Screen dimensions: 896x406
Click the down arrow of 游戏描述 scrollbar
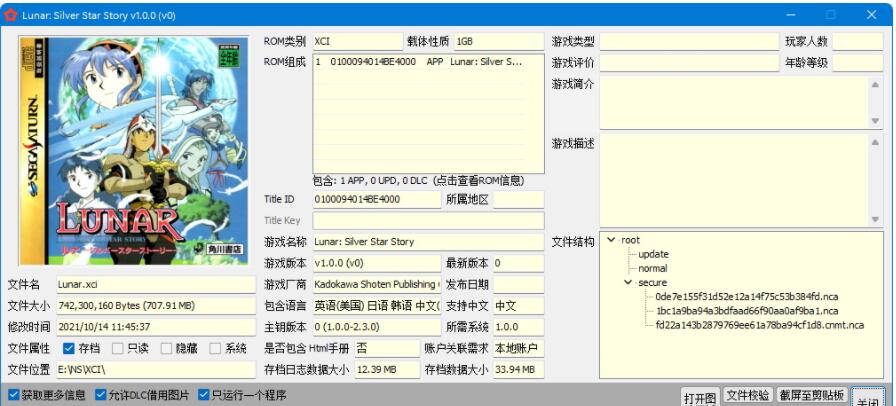(x=875, y=220)
